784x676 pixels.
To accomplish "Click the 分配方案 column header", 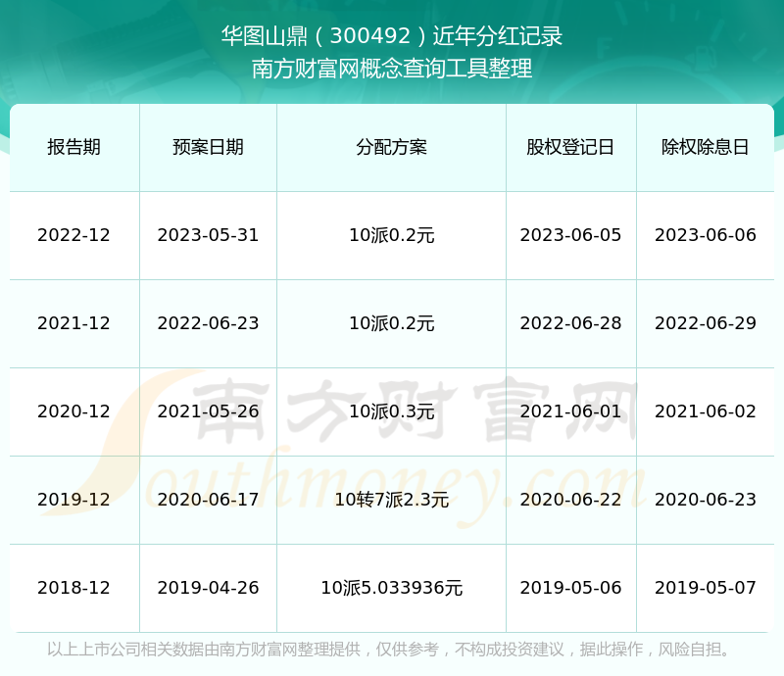I will click(391, 147).
